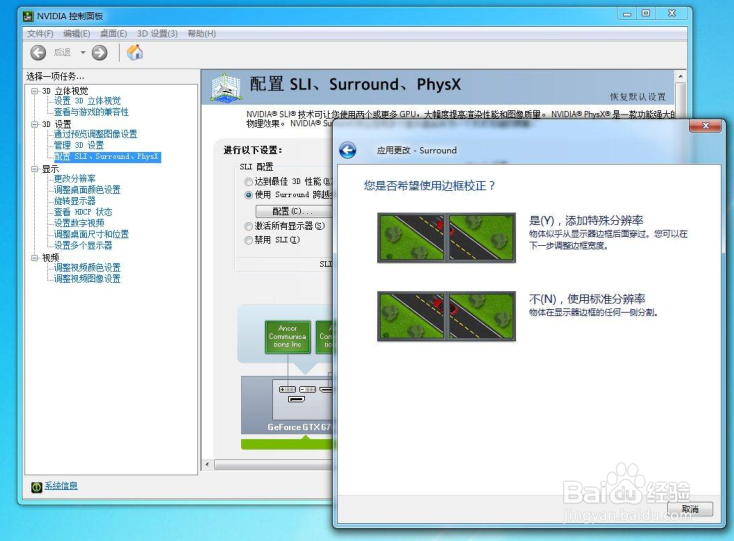
Task: Click second DVI connector icon on GPU
Action: 308,389
